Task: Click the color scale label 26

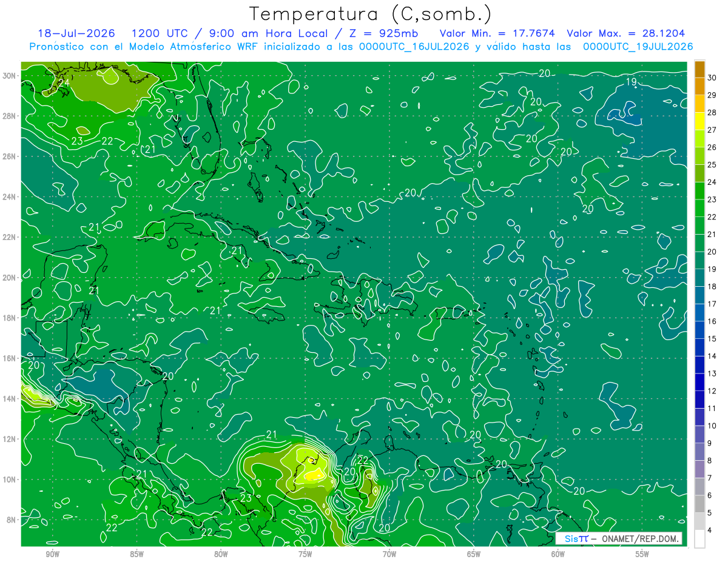Action: [712, 147]
